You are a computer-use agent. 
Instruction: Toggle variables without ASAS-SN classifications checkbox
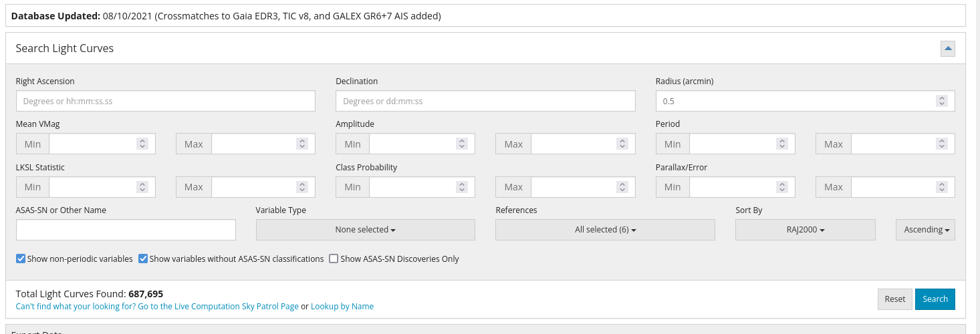pyautogui.click(x=143, y=259)
